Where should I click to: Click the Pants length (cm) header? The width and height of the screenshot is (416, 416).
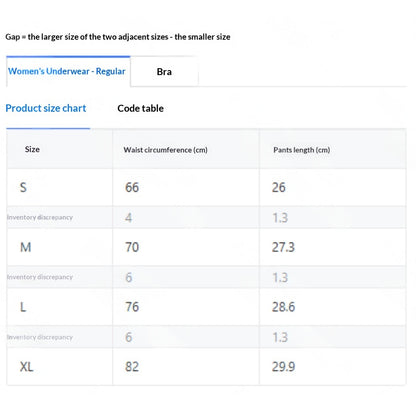[x=302, y=150]
